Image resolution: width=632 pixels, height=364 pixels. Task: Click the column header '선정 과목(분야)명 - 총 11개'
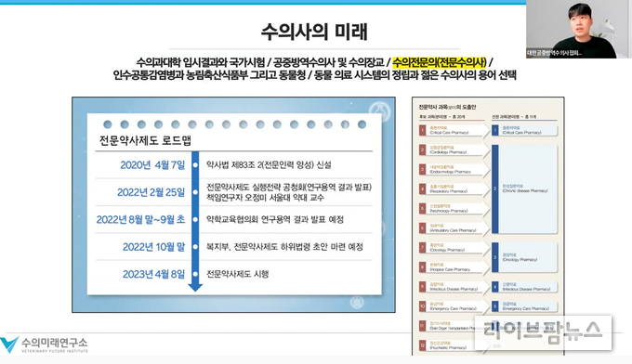click(x=514, y=117)
